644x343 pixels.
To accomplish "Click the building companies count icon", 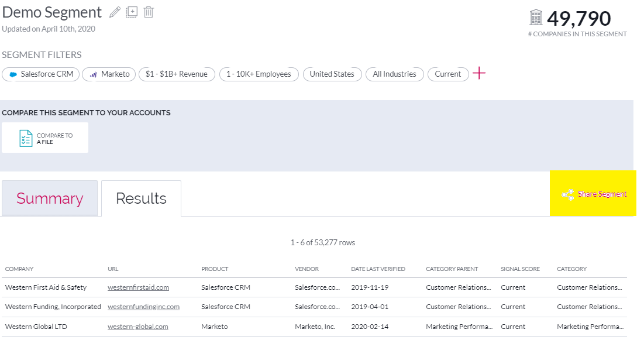I will pyautogui.click(x=536, y=18).
